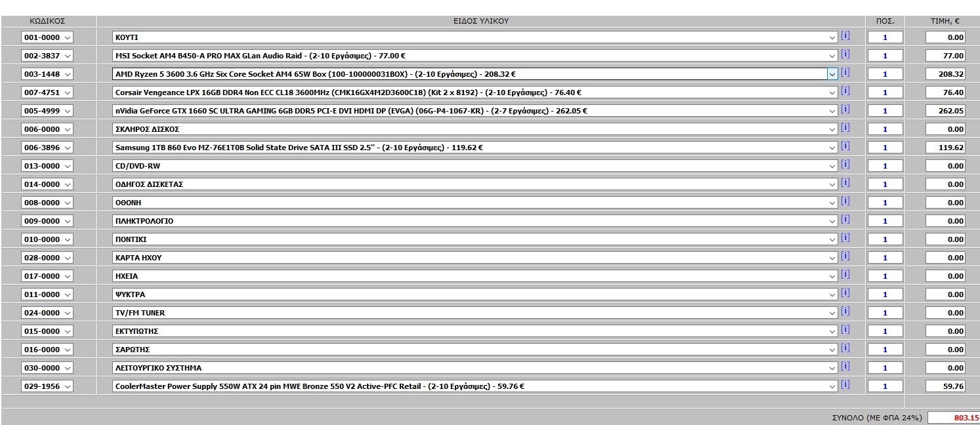
Task: Open info link for ΕΚΤΥΠΩΤΗΣ row
Action: 845,330
